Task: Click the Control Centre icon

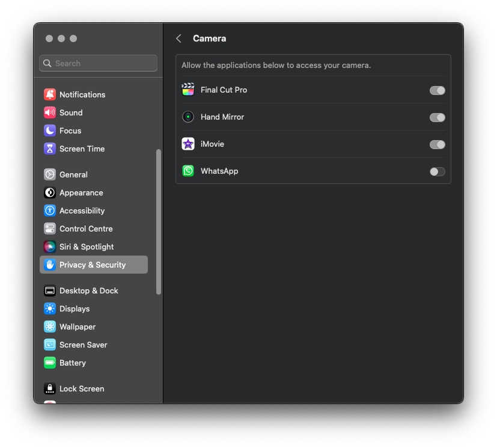Action: point(50,229)
